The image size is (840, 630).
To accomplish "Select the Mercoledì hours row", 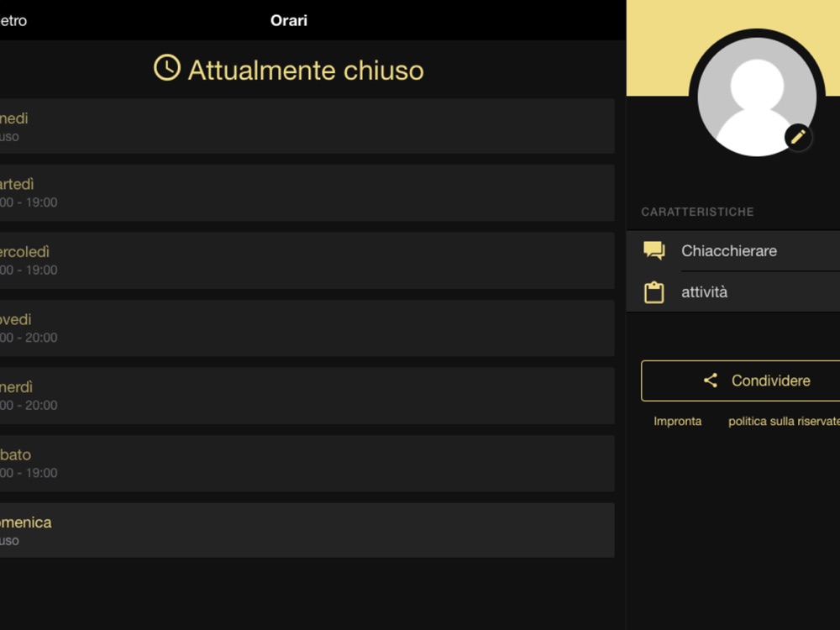I will pyautogui.click(x=307, y=260).
